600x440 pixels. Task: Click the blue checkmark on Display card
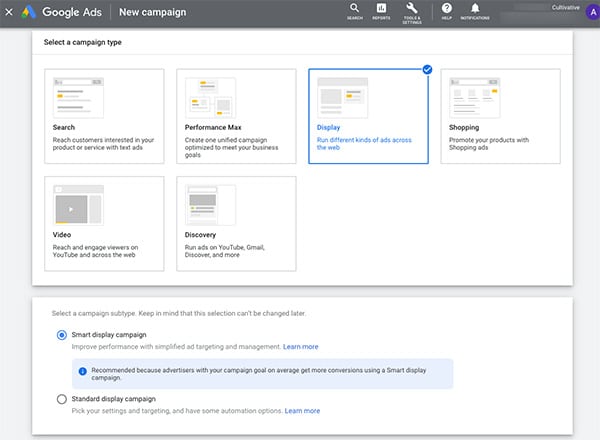coord(427,69)
